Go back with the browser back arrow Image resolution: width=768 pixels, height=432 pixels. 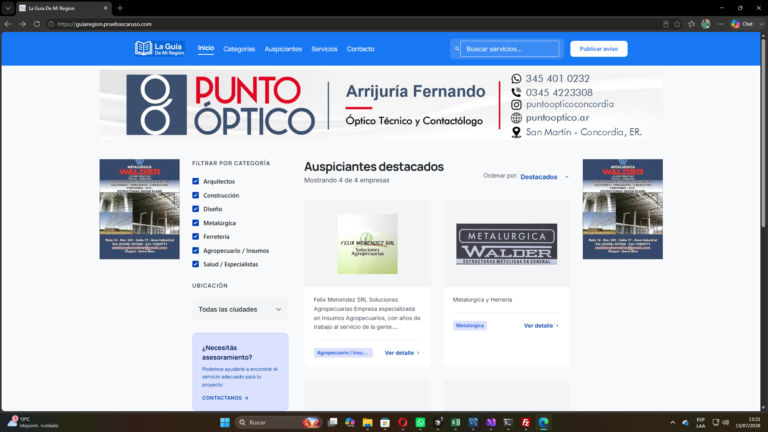point(8,24)
